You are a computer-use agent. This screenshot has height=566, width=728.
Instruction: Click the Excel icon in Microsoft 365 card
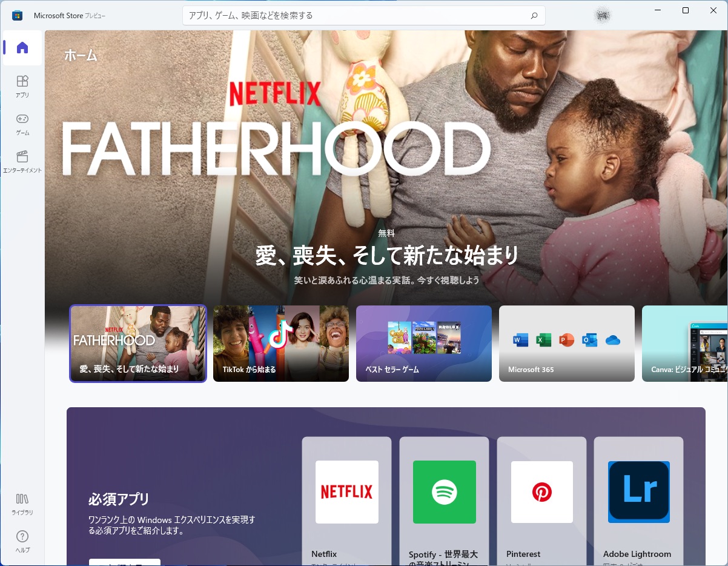(543, 340)
